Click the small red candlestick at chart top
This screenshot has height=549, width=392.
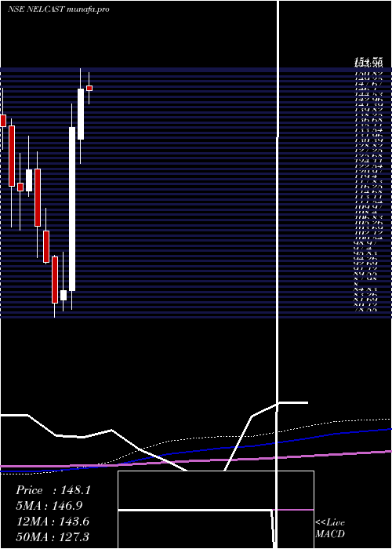(x=89, y=88)
